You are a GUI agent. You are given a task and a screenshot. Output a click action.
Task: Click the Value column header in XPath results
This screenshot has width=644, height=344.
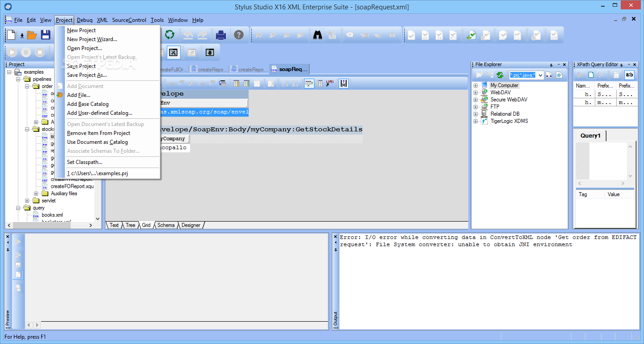tap(619, 194)
